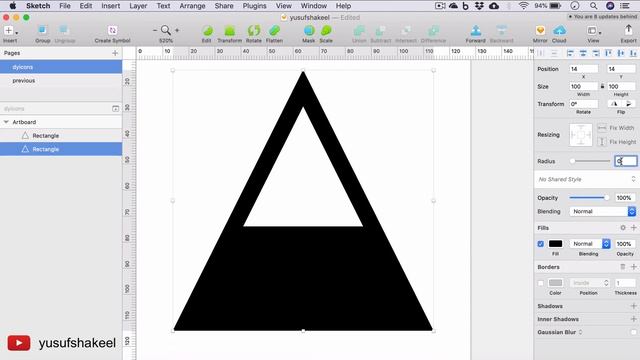
Task: Click the Scale tool icon
Action: [x=326, y=30]
